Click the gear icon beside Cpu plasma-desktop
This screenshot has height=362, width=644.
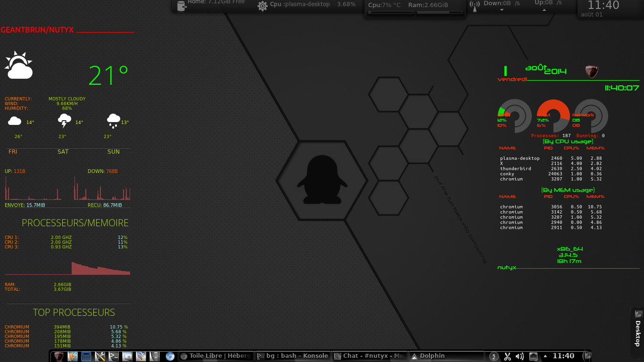tap(263, 6)
